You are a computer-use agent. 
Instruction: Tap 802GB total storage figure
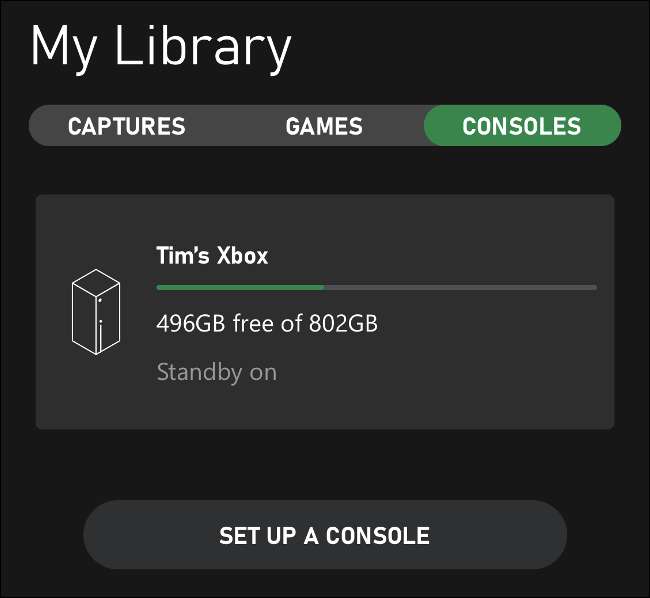point(343,323)
